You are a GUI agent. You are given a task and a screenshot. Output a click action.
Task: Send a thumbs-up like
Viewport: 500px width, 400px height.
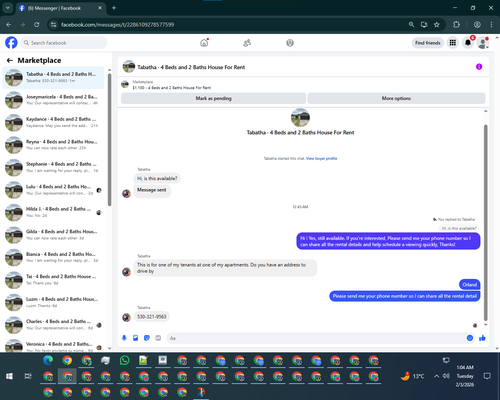482,338
